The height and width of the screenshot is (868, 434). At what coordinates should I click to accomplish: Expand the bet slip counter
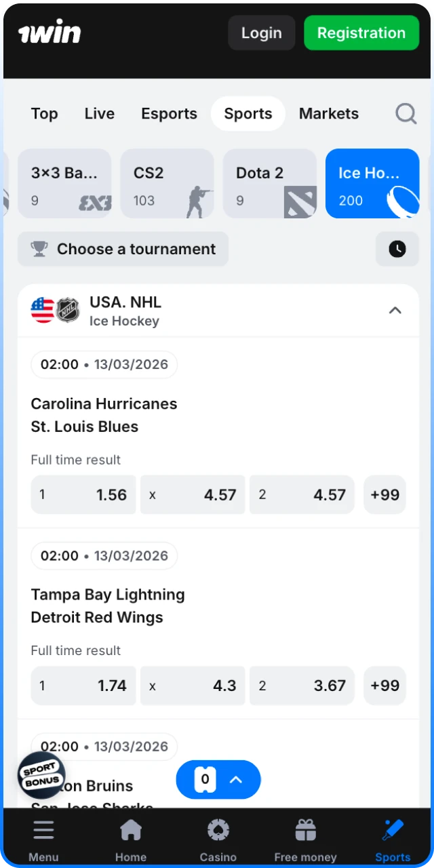pos(218,779)
